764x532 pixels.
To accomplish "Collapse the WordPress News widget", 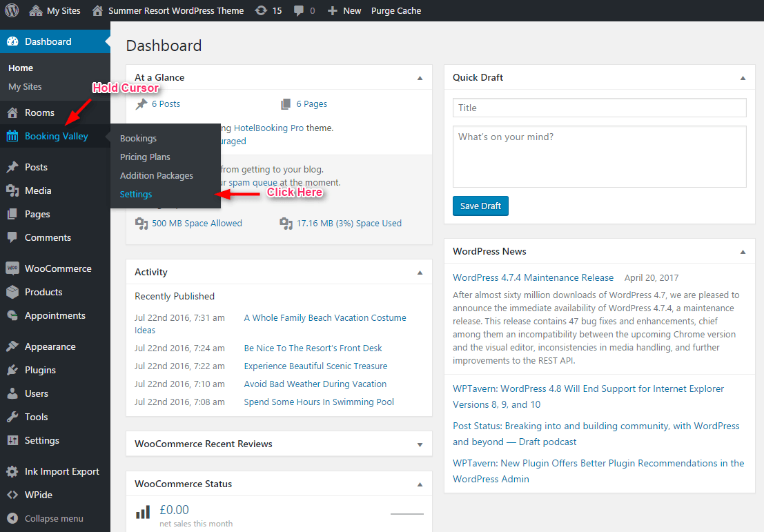I will (743, 252).
